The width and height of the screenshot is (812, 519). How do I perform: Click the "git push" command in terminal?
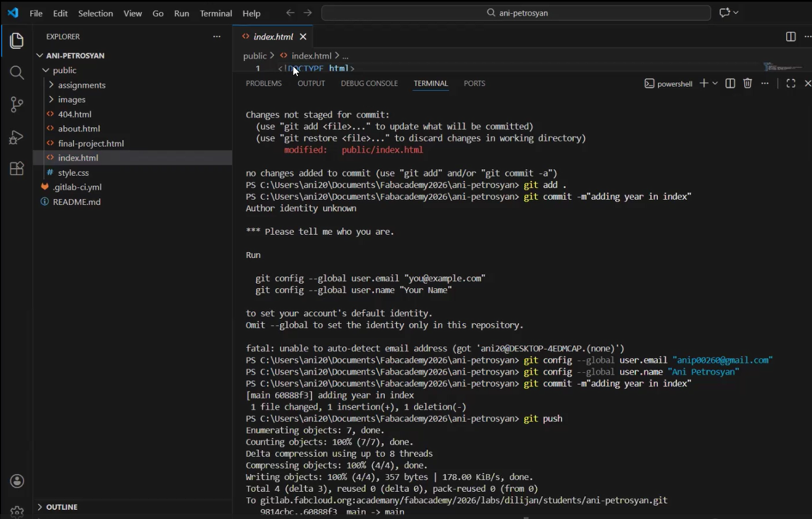click(543, 418)
